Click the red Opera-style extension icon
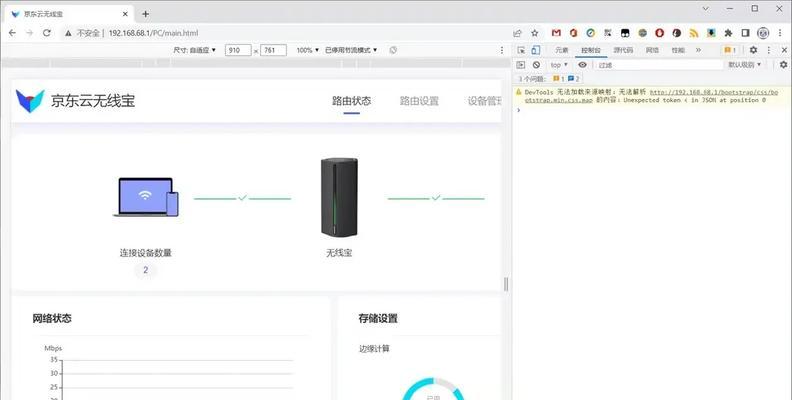 click(x=660, y=33)
